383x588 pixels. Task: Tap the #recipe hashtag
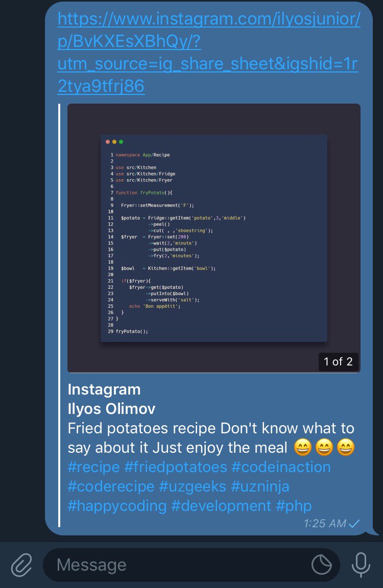pos(94,467)
